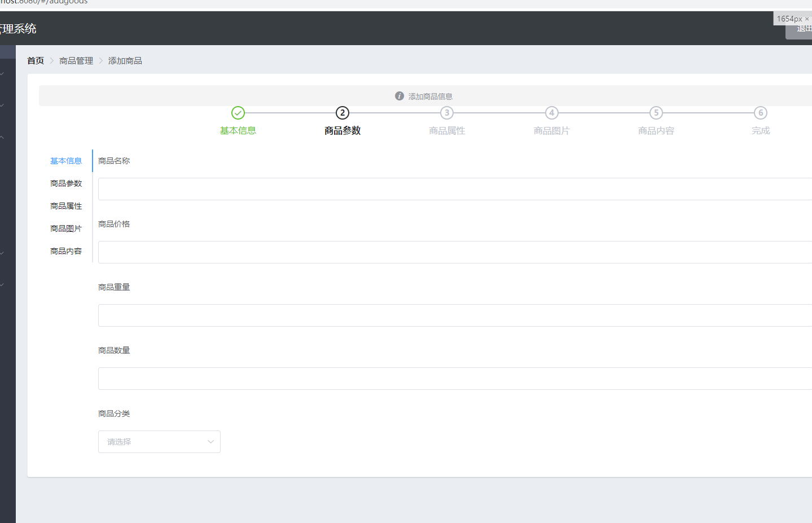Click the 商品参数 step label

coord(343,130)
